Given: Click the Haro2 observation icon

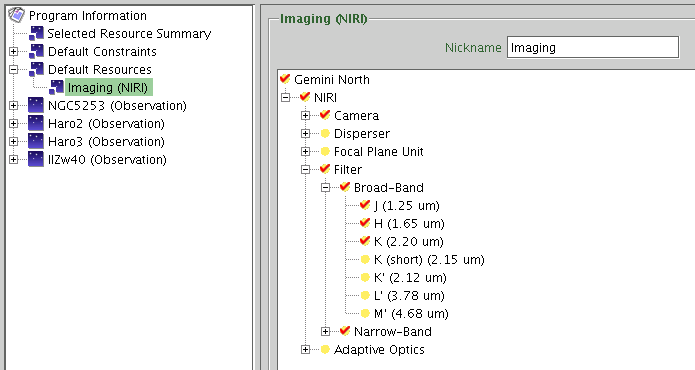Looking at the screenshot, I should [36, 124].
